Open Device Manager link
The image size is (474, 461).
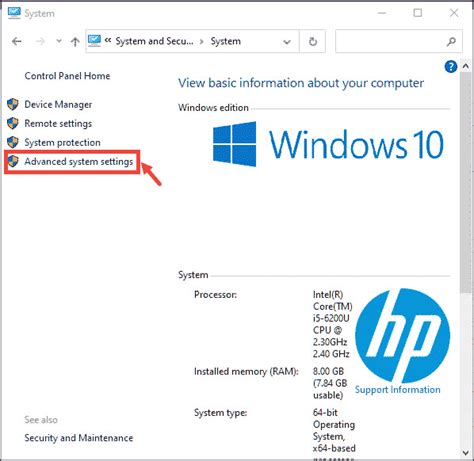[58, 105]
